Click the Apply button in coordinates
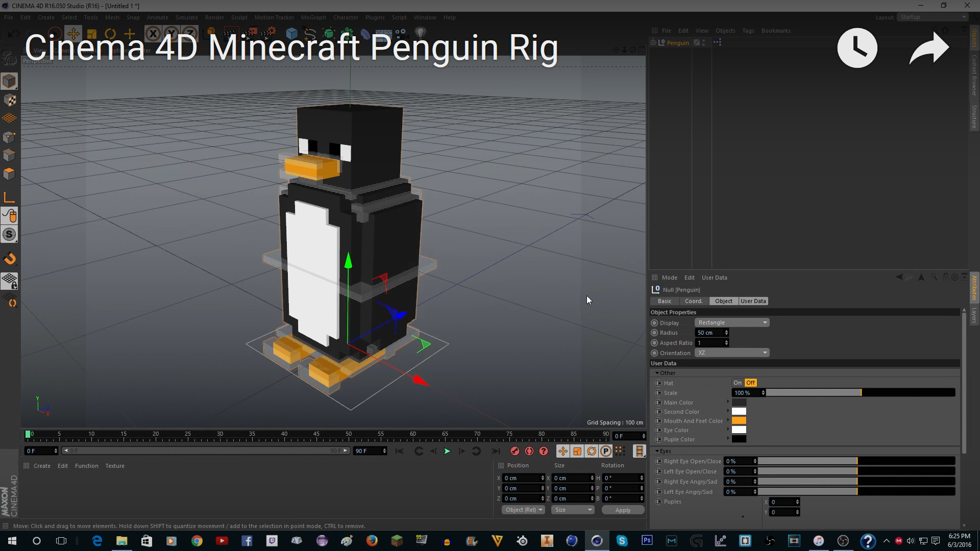 click(623, 510)
